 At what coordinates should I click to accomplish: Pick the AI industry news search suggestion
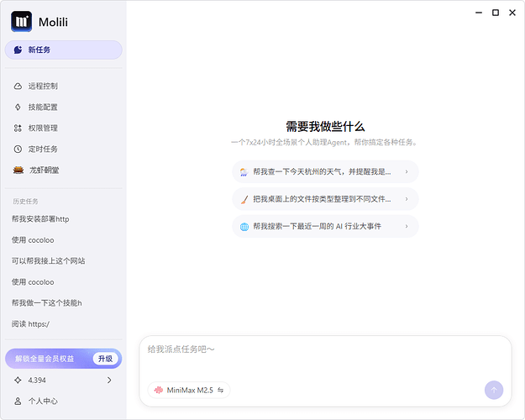pos(325,227)
